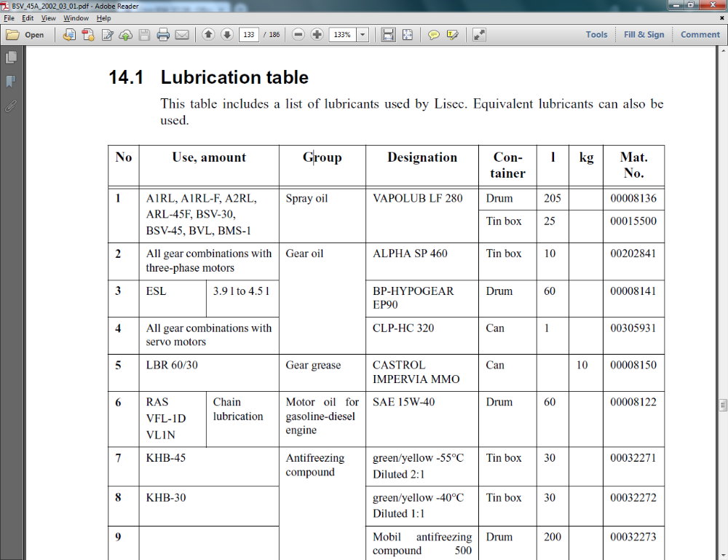The height and width of the screenshot is (560, 728).
Task: Click the 'VAPOLUB LF 280' cell
Action: click(x=417, y=198)
